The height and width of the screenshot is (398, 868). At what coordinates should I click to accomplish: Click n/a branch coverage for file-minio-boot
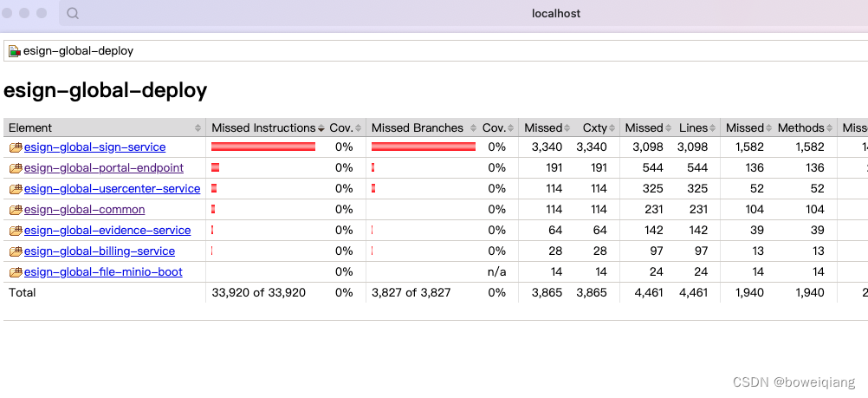496,272
